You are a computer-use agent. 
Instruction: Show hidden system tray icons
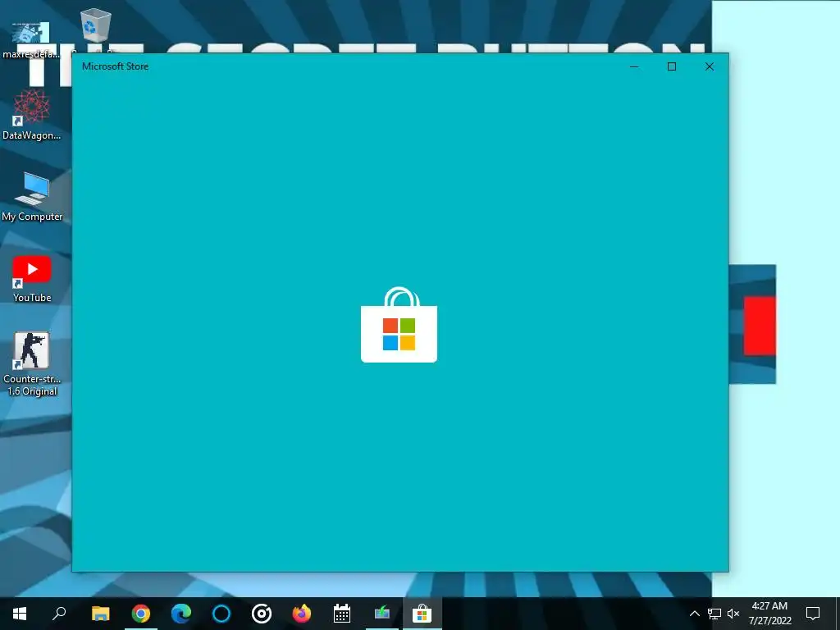[x=694, y=614]
